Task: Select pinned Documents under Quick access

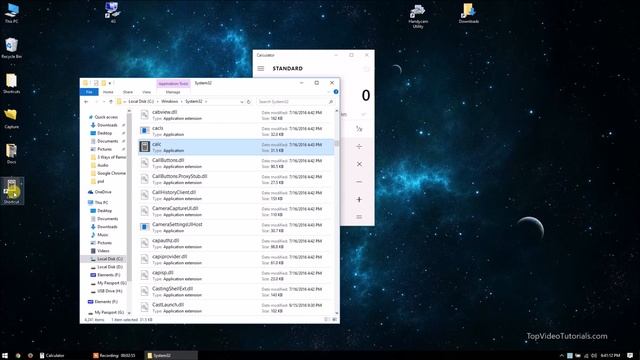Action: point(107,141)
